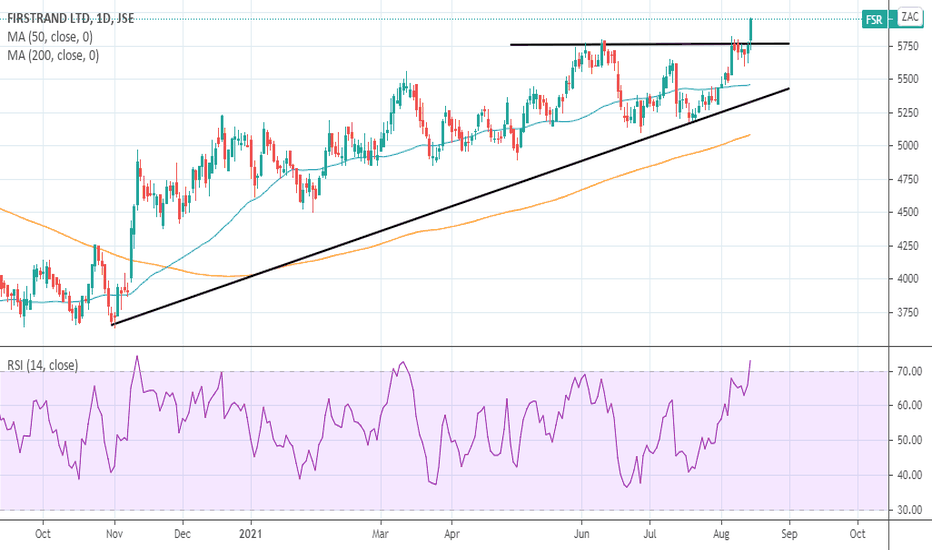Click the Sep time axis label
This screenshot has height=550, width=932.
pos(789,533)
